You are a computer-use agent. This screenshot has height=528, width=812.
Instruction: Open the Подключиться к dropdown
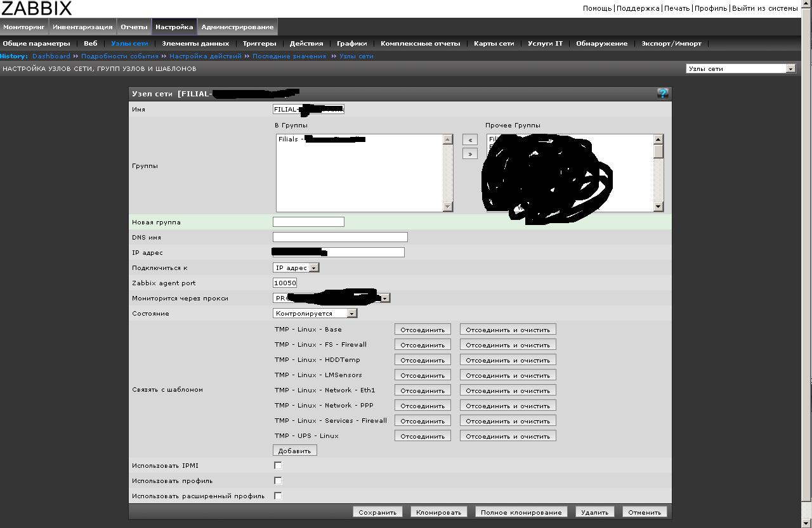tap(296, 268)
